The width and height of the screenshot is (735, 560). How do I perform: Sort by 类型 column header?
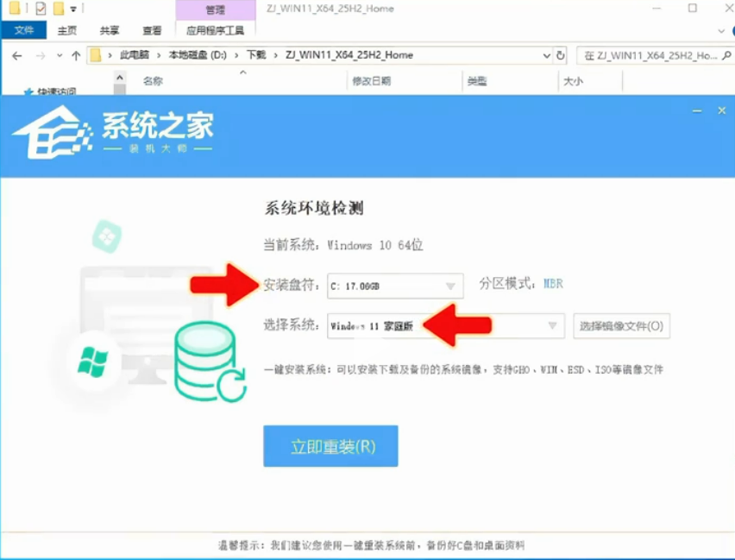477,80
